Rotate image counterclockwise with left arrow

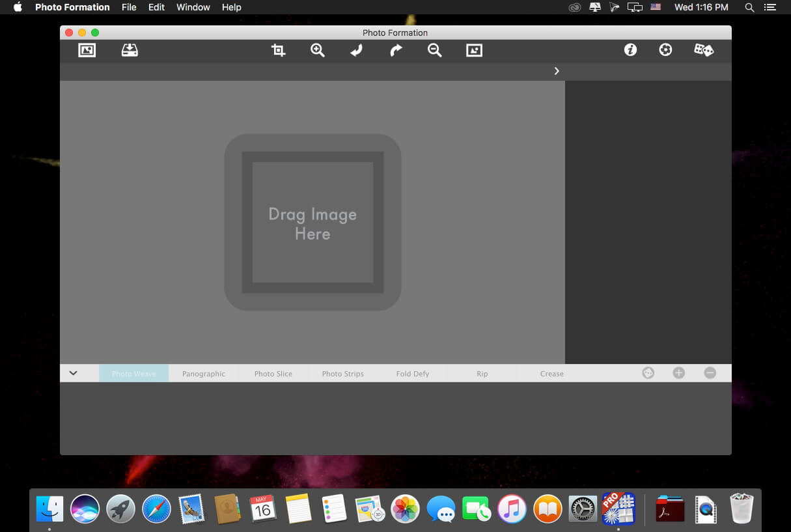(356, 50)
